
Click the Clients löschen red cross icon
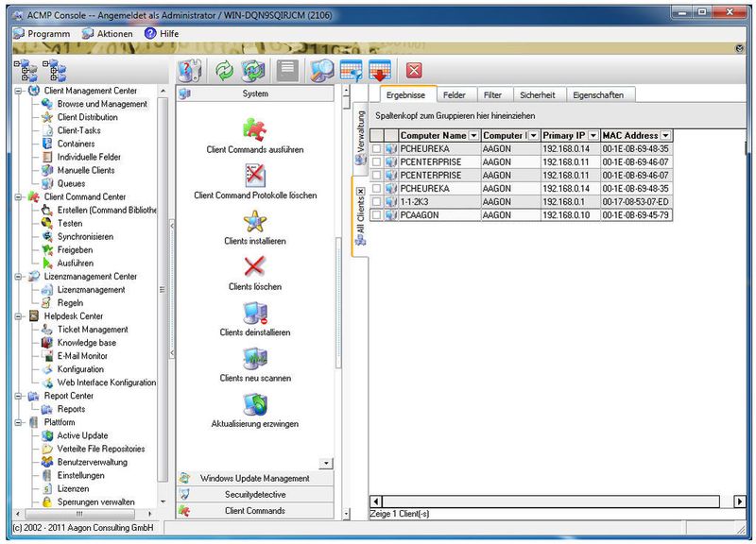[254, 266]
